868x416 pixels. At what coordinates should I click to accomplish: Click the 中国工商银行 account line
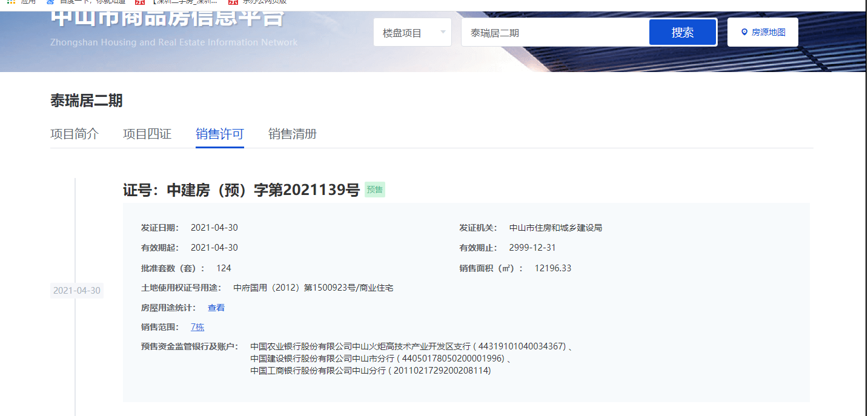(x=371, y=371)
